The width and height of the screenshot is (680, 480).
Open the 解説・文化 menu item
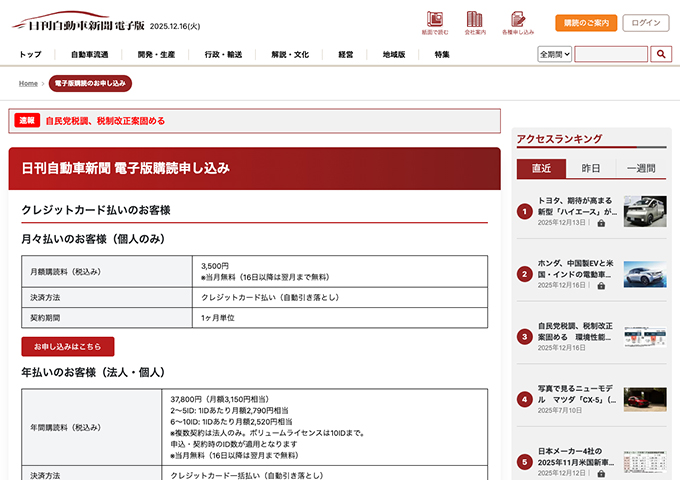coord(290,55)
